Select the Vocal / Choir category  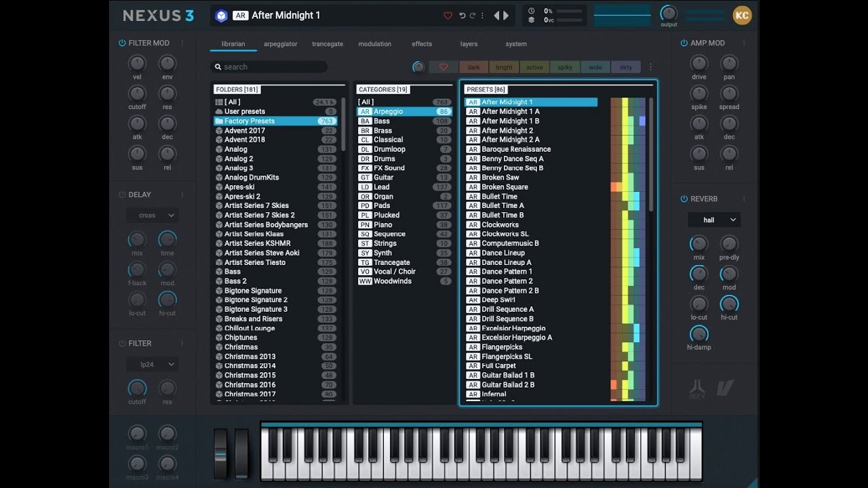click(x=404, y=272)
